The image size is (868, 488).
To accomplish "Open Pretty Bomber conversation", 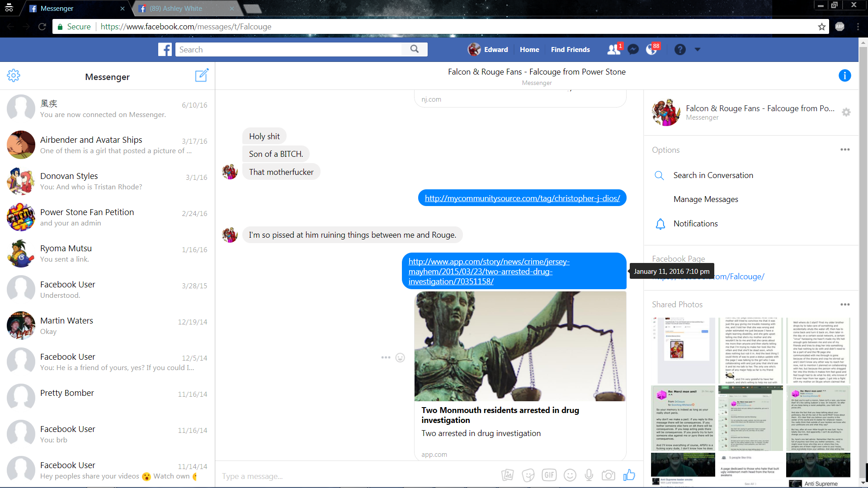I will 107,398.
